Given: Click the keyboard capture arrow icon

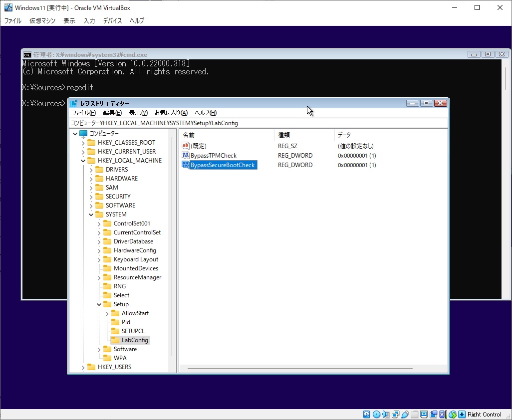Looking at the screenshot, I should point(462,415).
